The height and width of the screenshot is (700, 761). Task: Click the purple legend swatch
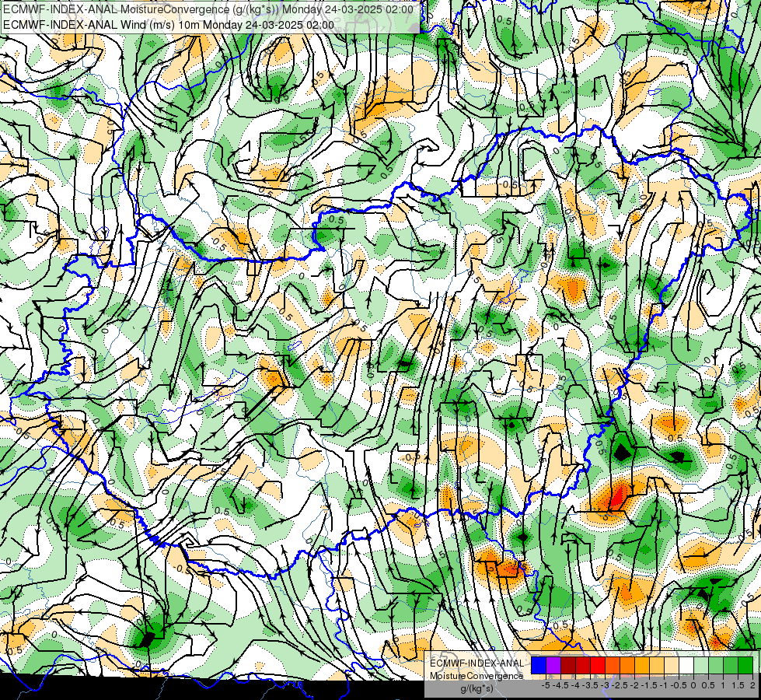(553, 665)
